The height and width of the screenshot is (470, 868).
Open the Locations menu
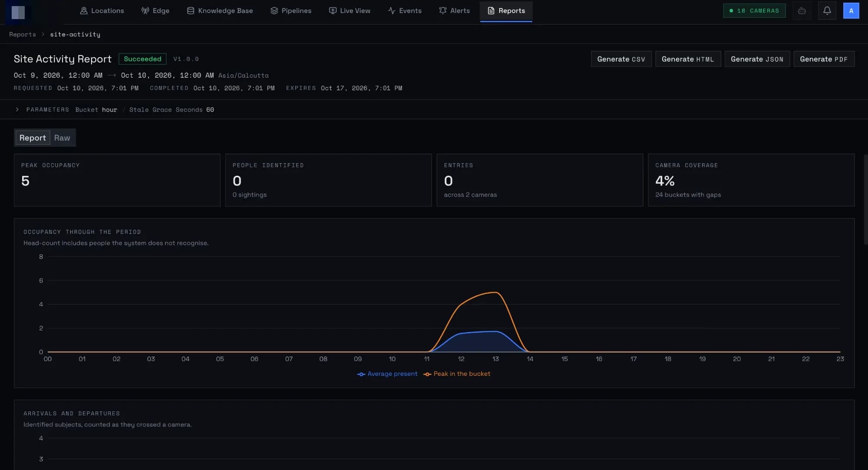point(102,10)
